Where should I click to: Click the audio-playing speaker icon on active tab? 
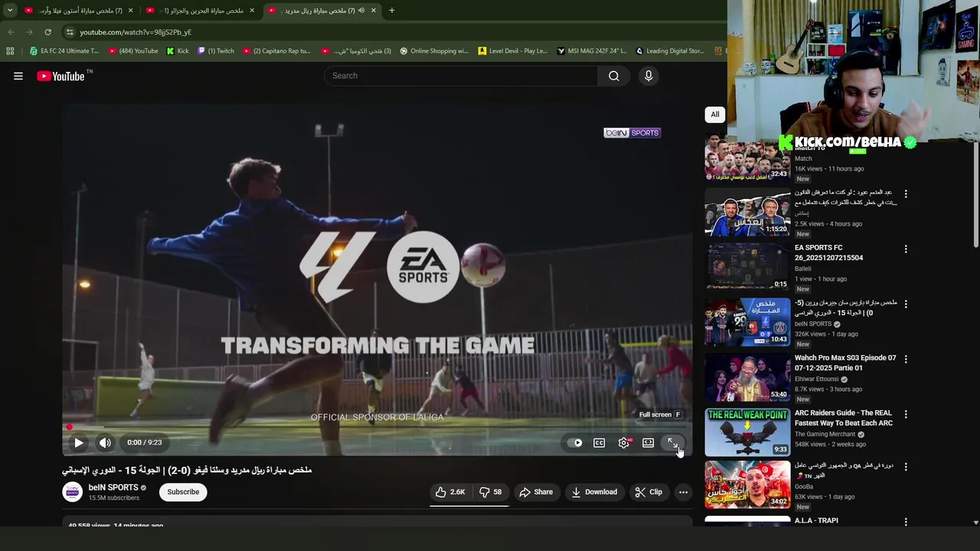point(361,11)
